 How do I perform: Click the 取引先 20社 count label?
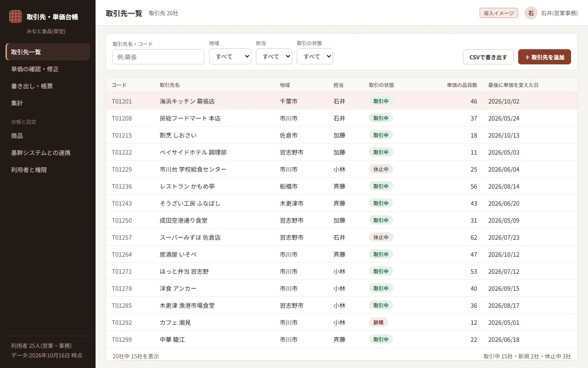click(x=164, y=13)
